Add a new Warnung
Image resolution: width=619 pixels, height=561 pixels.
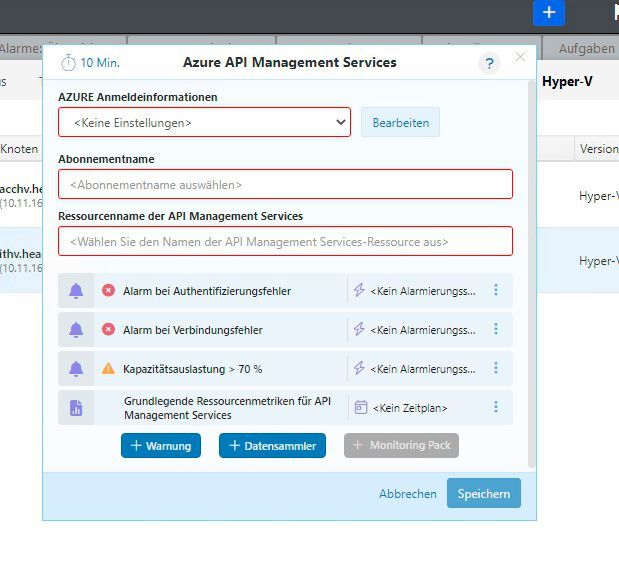[161, 446]
